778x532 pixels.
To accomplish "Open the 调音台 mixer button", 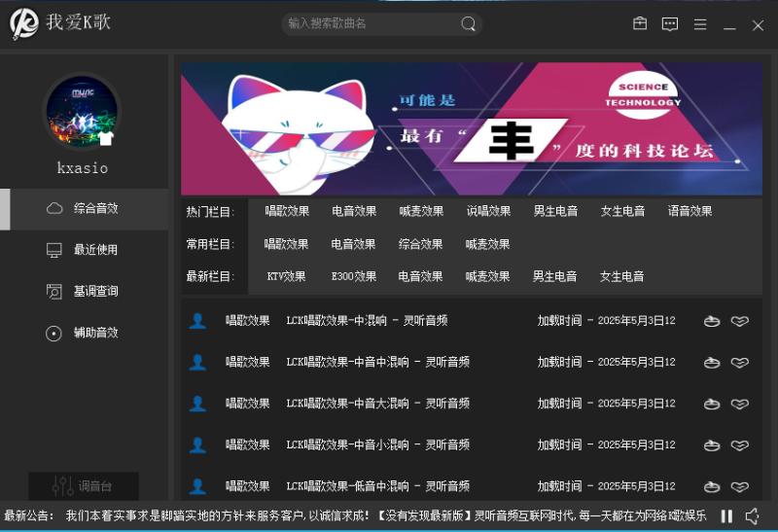I will [x=84, y=486].
